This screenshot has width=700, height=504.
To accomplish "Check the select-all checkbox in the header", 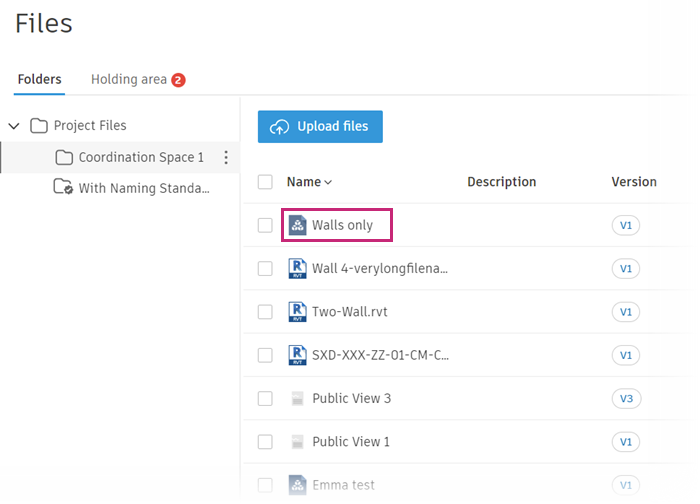I will point(265,182).
